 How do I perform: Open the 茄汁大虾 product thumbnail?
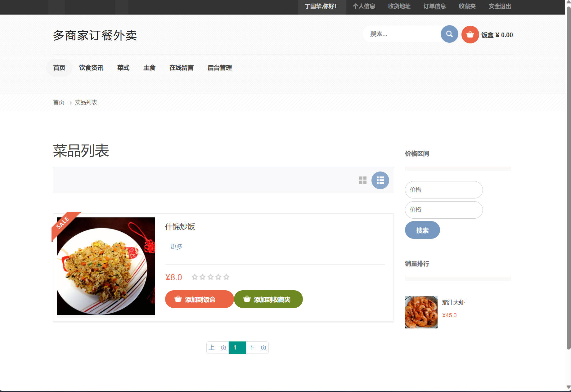[x=421, y=312]
